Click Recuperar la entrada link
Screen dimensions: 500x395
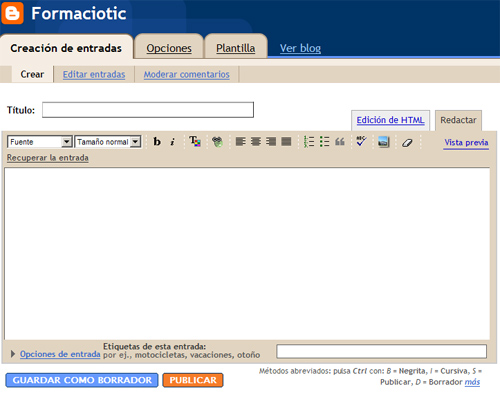48,158
